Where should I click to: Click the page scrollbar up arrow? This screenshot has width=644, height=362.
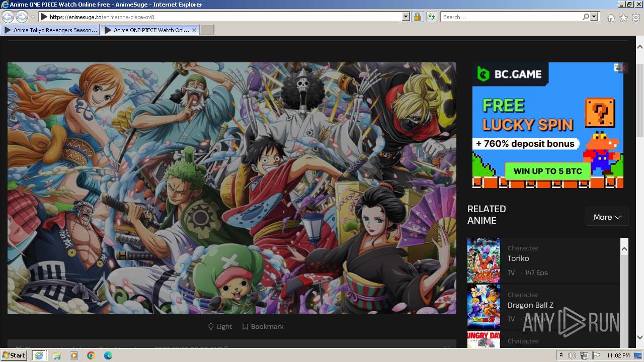pos(639,46)
